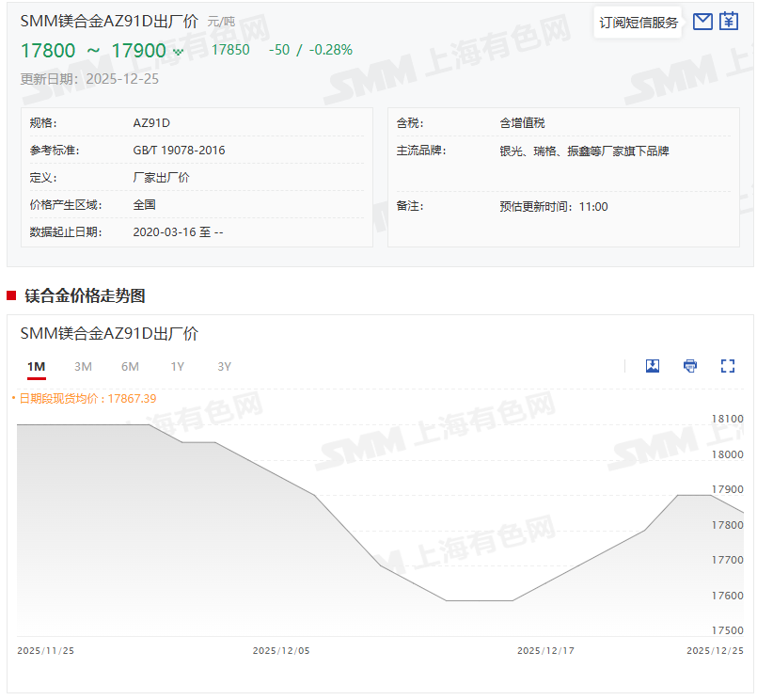This screenshot has width=757, height=700.
Task: Switch chart range to 3M
Action: pyautogui.click(x=83, y=367)
